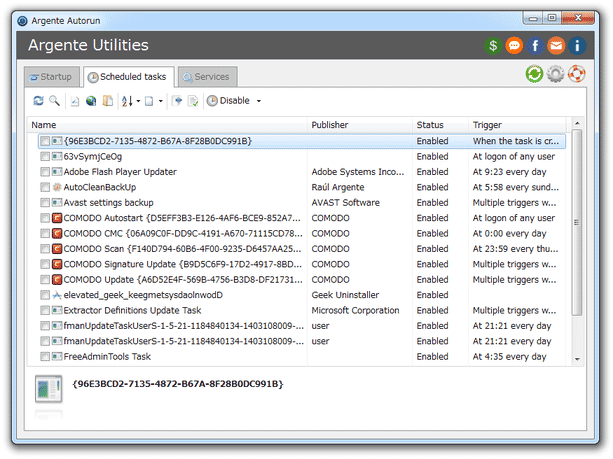Click the A-Z sort icon
The height and width of the screenshot is (459, 613).
[x=127, y=101]
